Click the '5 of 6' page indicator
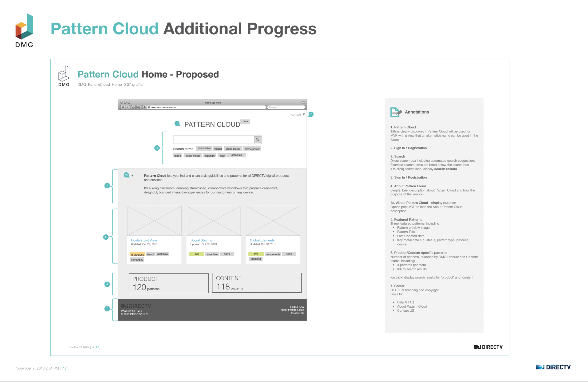This screenshot has width=588, height=382. (96, 347)
